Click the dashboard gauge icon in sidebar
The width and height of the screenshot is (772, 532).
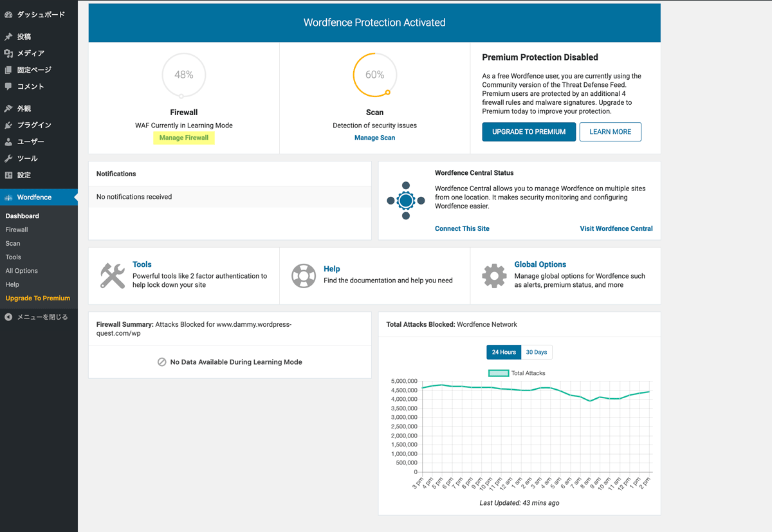pos(8,14)
